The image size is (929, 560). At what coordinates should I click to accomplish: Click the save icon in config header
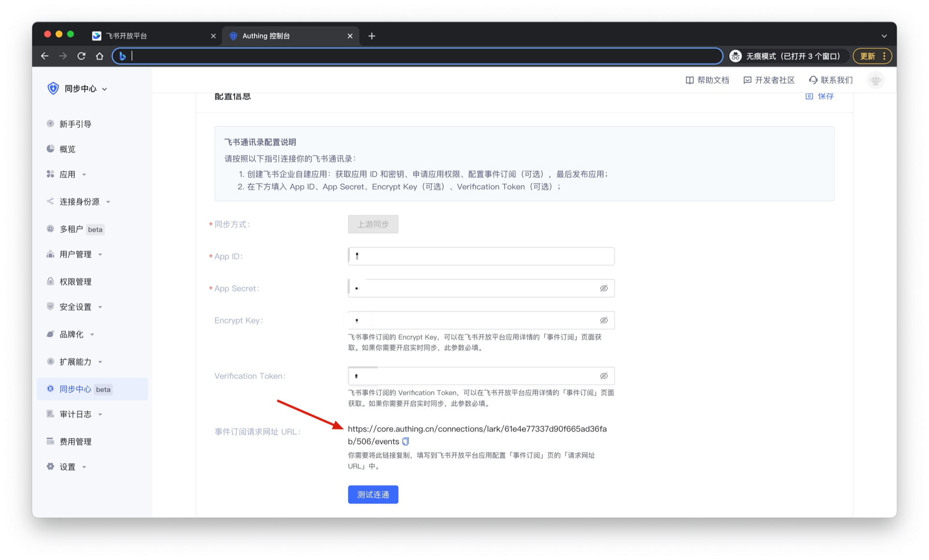[x=809, y=96]
